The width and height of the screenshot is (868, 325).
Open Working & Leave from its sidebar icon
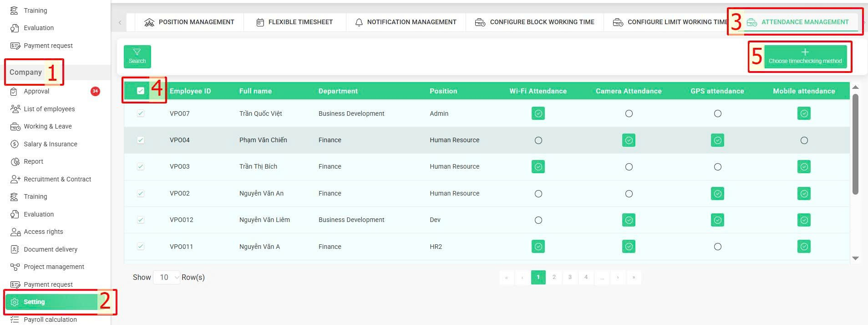pyautogui.click(x=15, y=126)
